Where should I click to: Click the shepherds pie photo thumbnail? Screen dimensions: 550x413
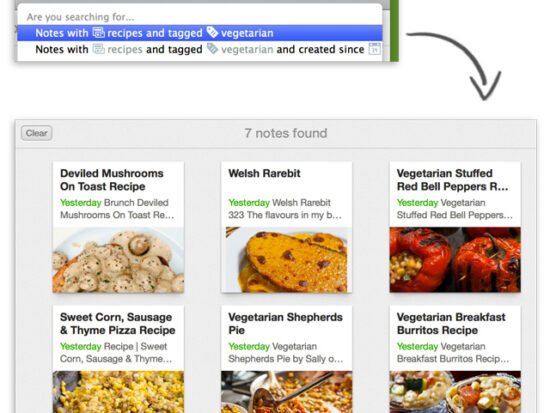[287, 392]
